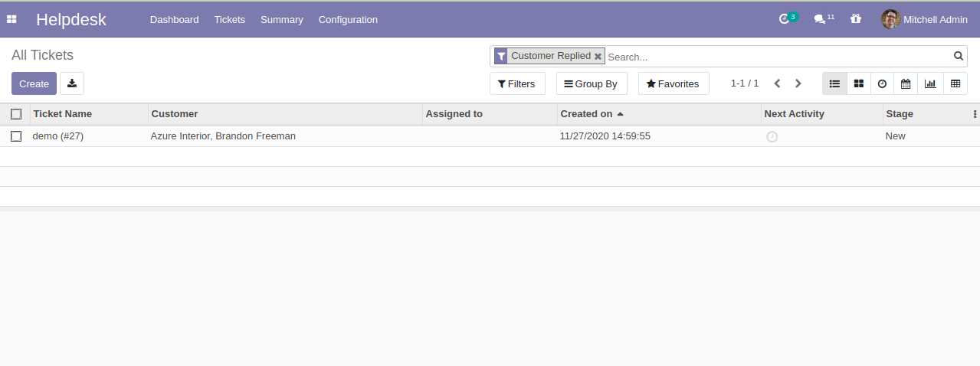This screenshot has height=366, width=980.
Task: Switch to kanban view
Action: click(859, 83)
